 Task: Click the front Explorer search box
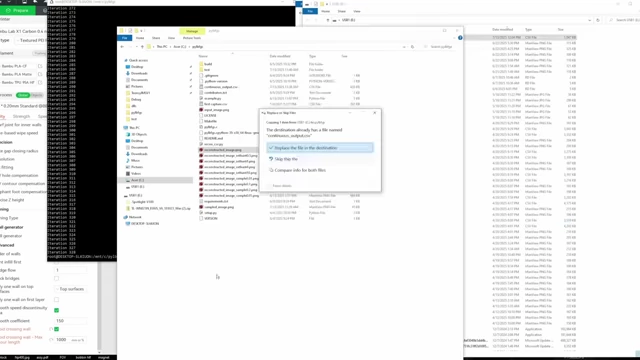coord(441,47)
